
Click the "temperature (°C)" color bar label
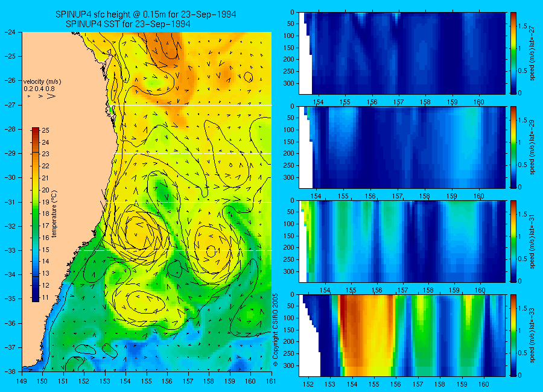pyautogui.click(x=54, y=214)
